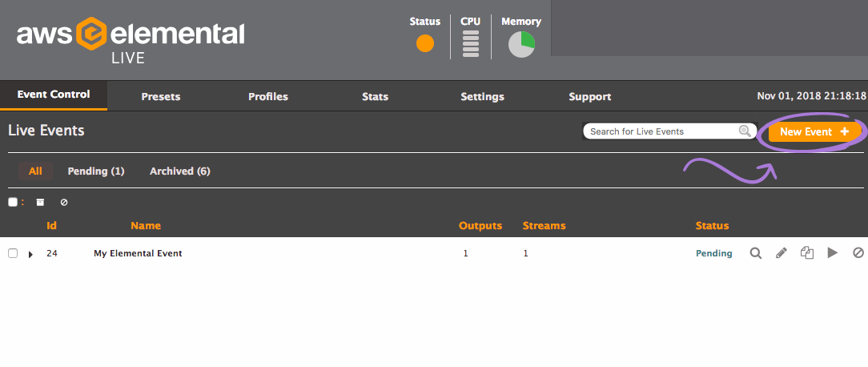This screenshot has height=367, width=868.
Task: Switch to the Presets tab
Action: click(x=160, y=96)
